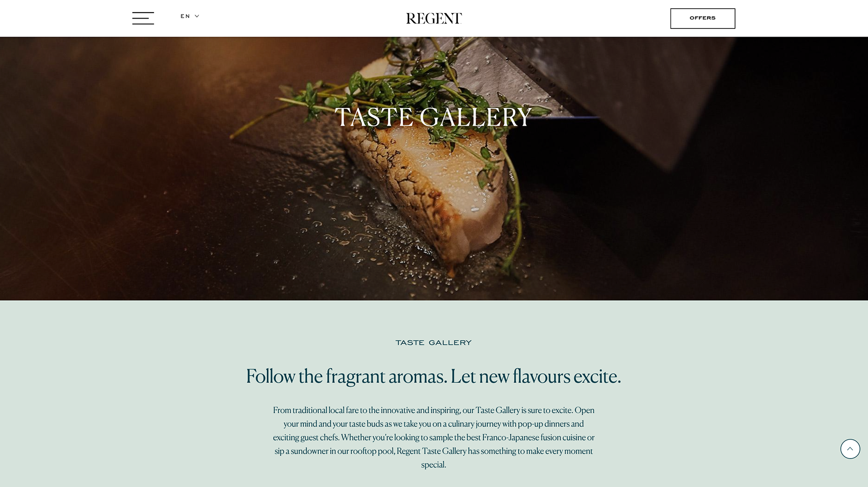Screen dimensions: 868x487
Task: Click the word 'Franco-Japanese' in paragraph
Action: (x=510, y=437)
